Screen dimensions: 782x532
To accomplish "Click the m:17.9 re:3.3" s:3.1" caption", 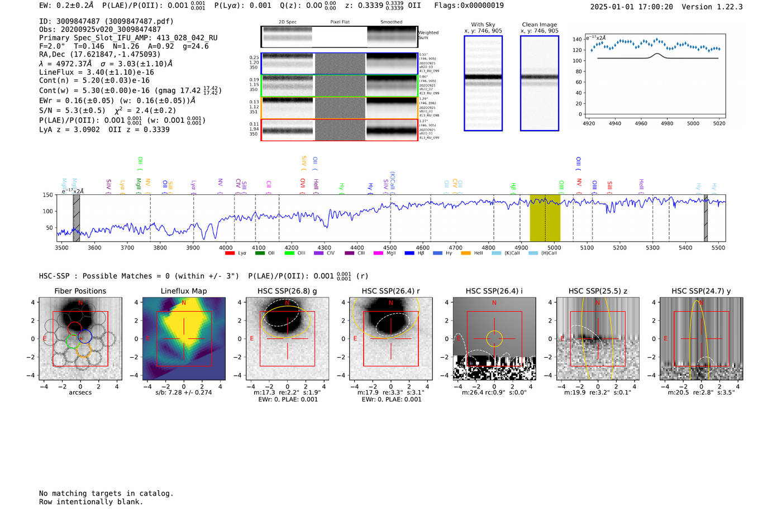I will [x=390, y=392].
